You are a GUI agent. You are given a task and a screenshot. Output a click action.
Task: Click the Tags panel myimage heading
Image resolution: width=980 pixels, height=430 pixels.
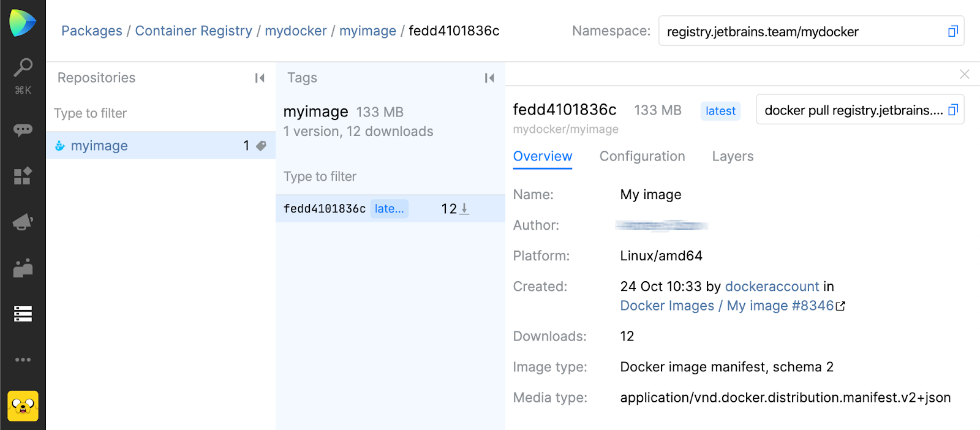[x=315, y=112]
